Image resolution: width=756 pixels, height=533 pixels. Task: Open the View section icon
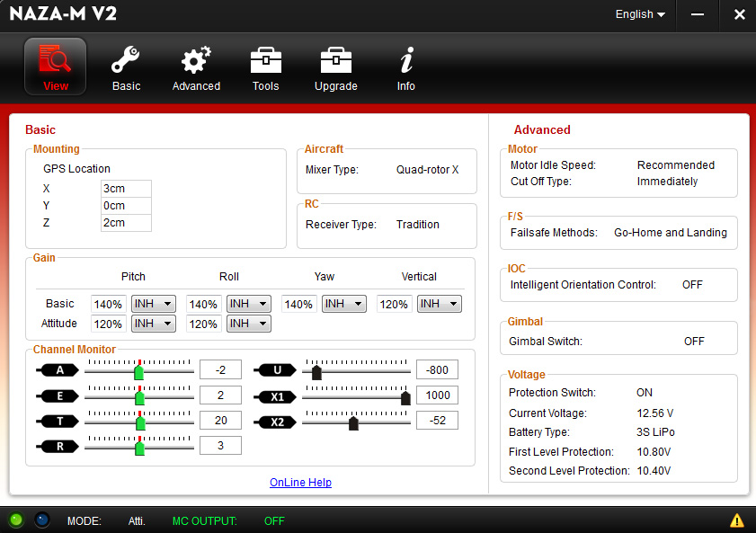click(56, 67)
